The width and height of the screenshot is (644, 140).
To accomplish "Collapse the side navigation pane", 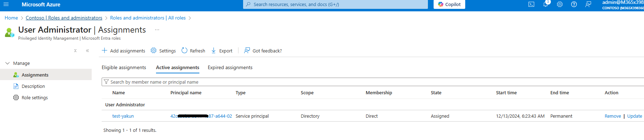I will (87, 51).
